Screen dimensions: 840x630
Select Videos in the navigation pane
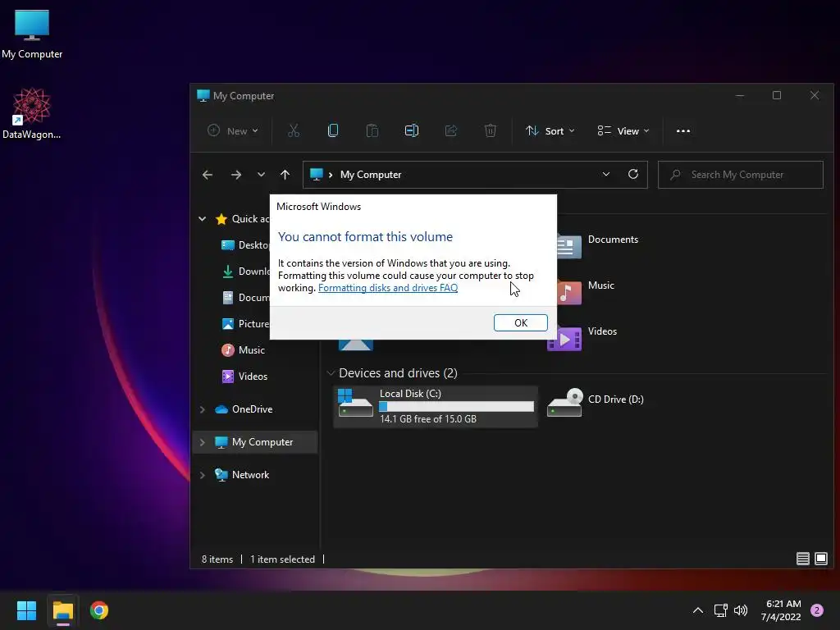[x=244, y=376]
